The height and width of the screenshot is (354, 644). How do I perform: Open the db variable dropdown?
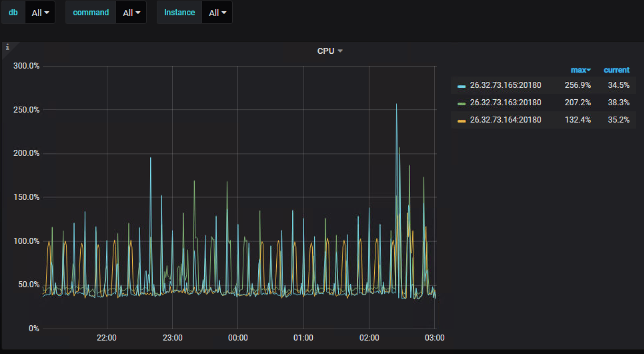pyautogui.click(x=40, y=12)
